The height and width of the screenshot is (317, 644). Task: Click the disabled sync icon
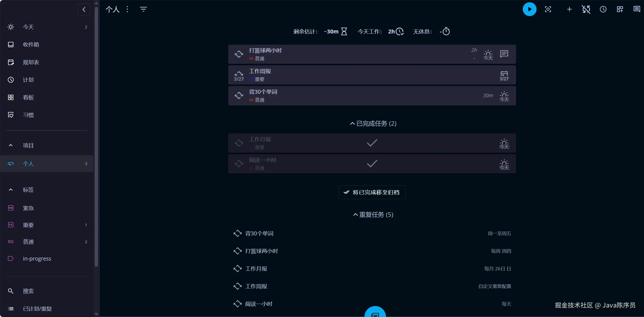[586, 9]
